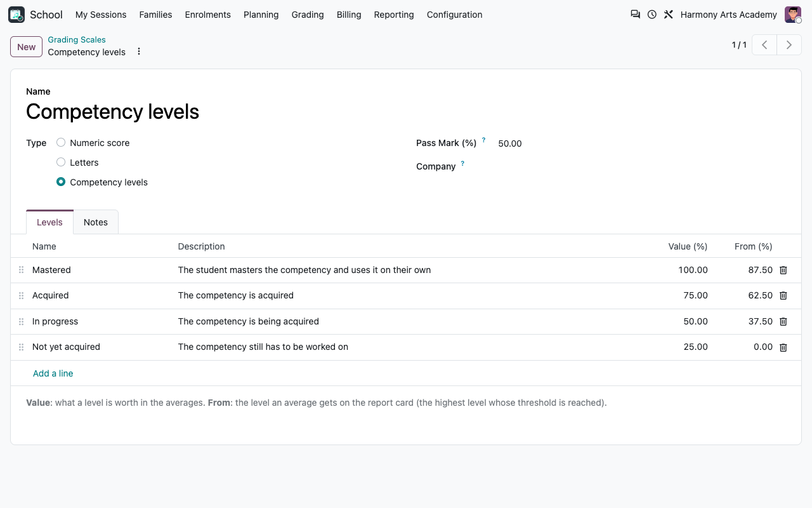This screenshot has width=812, height=508.
Task: Open the Configuration menu
Action: (454, 15)
